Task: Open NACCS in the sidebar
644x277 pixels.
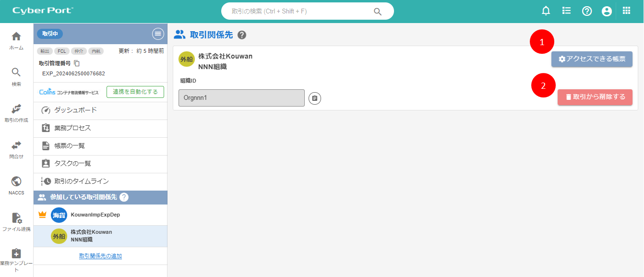Action: 16,185
